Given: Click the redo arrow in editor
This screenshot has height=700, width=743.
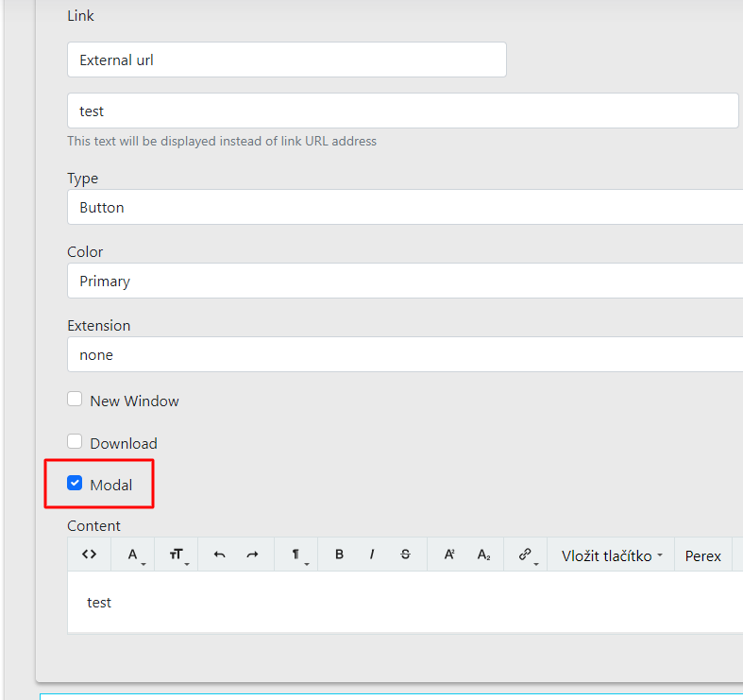Looking at the screenshot, I should tap(252, 555).
